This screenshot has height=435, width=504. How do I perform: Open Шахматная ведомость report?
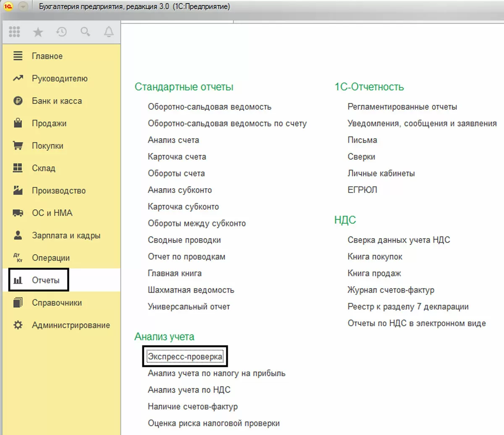(x=191, y=290)
